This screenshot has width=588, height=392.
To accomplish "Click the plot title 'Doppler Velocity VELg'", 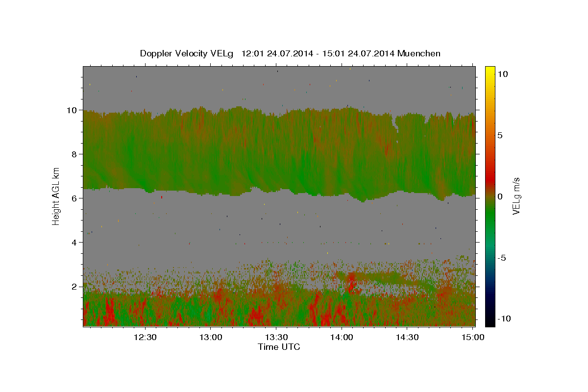I will pos(187,53).
